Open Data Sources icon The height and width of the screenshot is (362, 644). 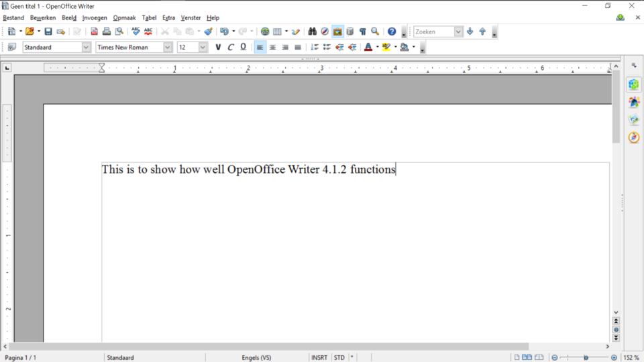pos(350,32)
